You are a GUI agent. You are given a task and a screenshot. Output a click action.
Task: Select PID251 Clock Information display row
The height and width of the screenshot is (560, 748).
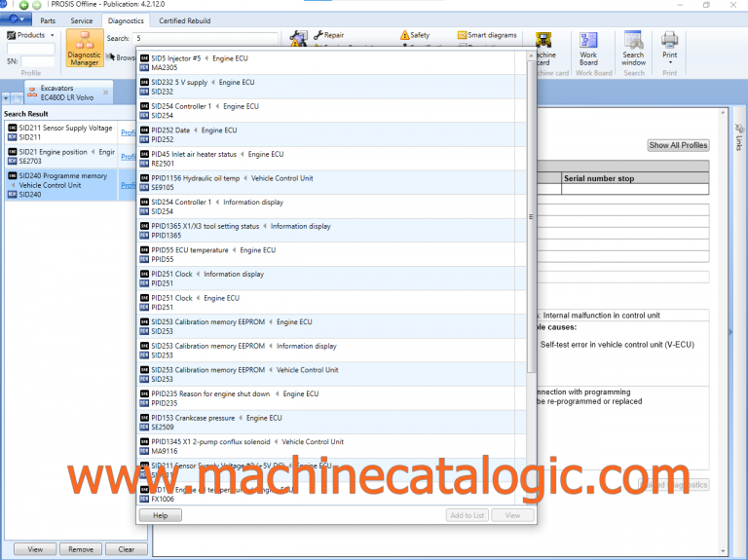point(332,279)
